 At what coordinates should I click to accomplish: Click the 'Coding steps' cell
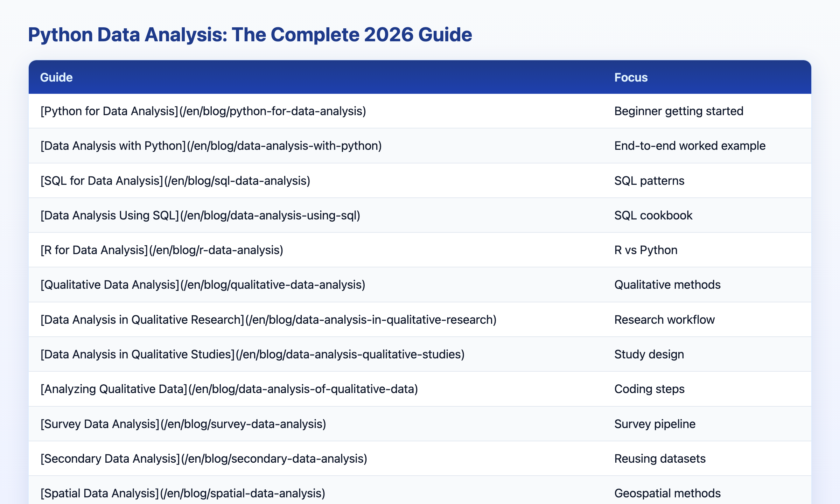[649, 389]
